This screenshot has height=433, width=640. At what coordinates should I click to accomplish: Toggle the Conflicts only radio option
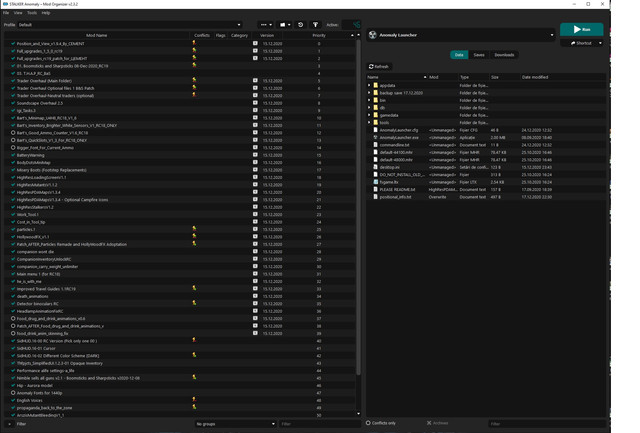(x=368, y=423)
